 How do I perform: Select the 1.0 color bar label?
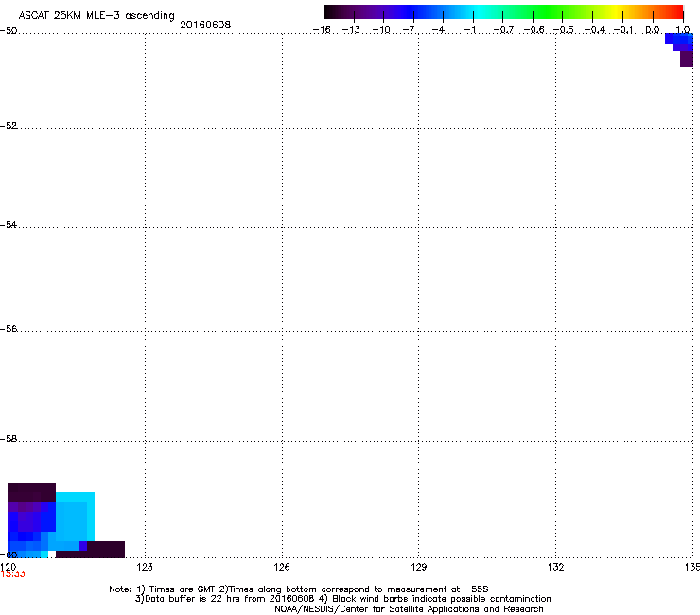pyautogui.click(x=683, y=30)
